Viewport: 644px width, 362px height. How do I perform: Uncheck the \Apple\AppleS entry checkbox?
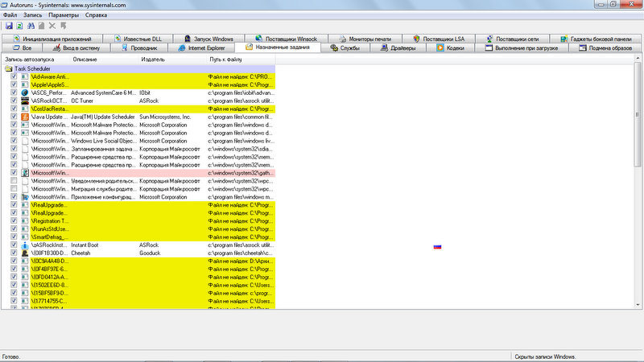14,84
